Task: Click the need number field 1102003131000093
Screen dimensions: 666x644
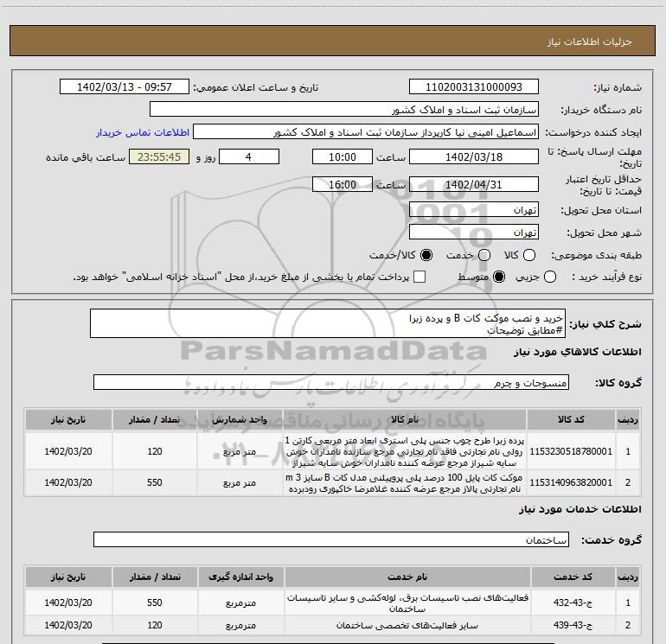Action: click(474, 87)
